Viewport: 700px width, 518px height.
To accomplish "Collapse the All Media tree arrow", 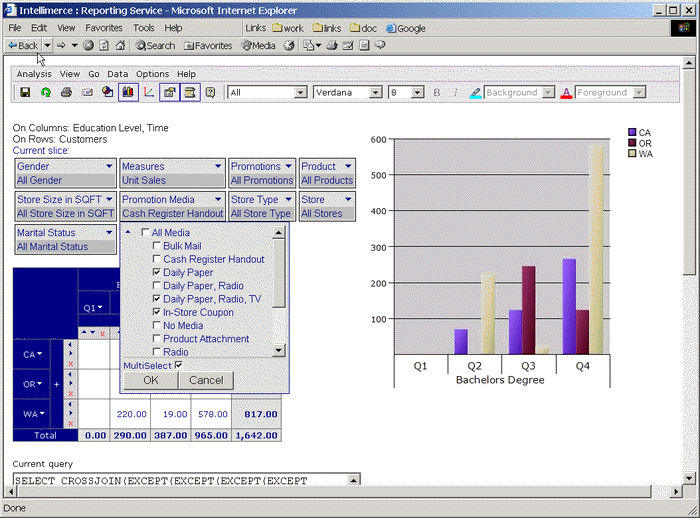I will [128, 232].
